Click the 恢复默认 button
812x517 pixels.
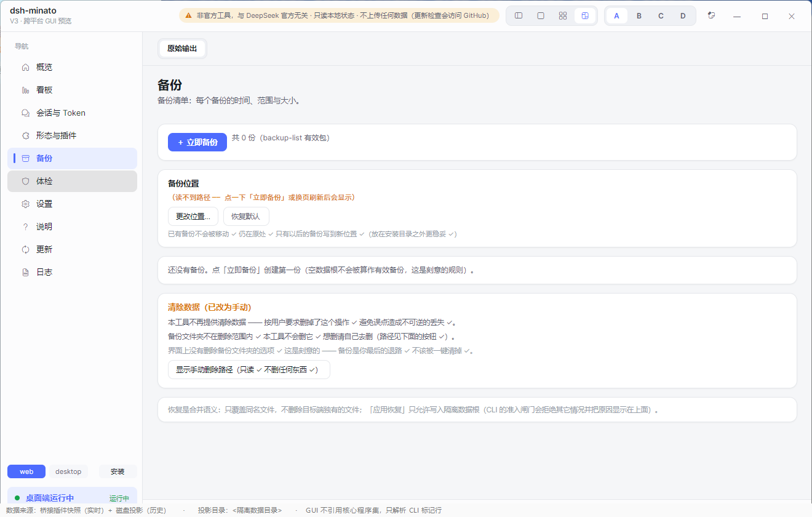tap(246, 217)
